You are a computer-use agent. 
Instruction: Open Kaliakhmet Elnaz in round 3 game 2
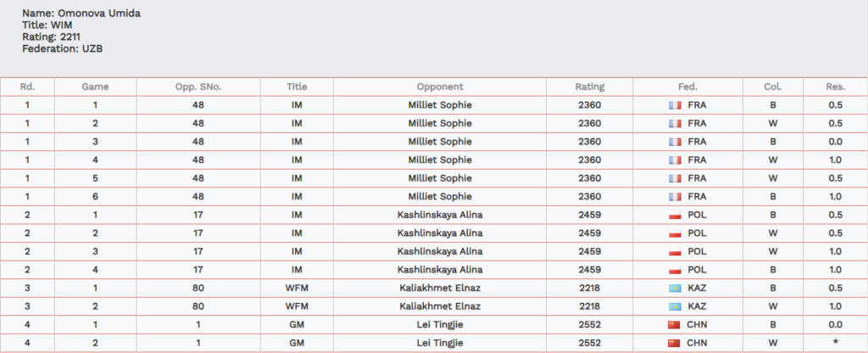click(440, 306)
